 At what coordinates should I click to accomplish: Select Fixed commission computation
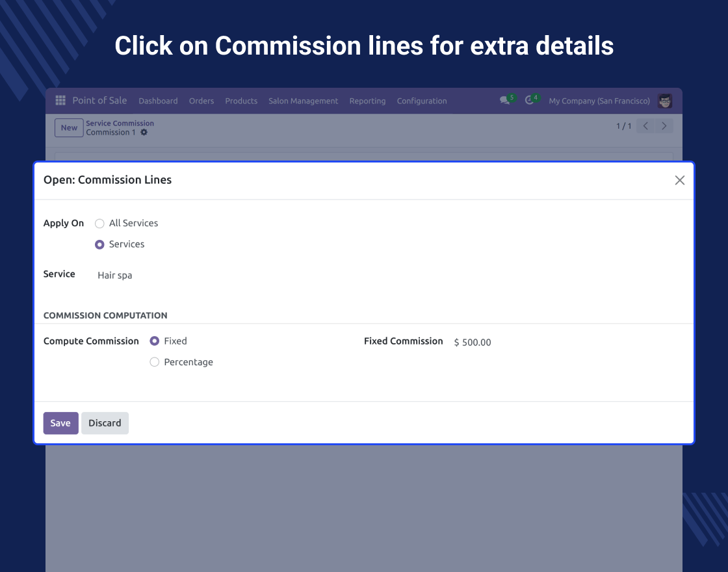(x=155, y=341)
